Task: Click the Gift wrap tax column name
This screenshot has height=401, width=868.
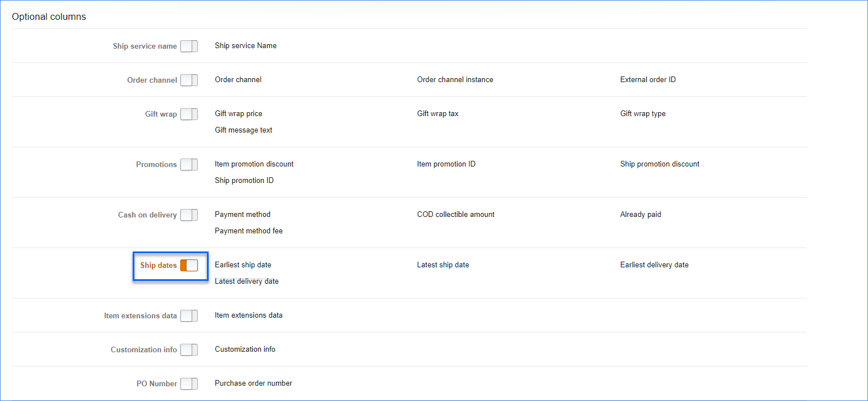Action: point(438,114)
